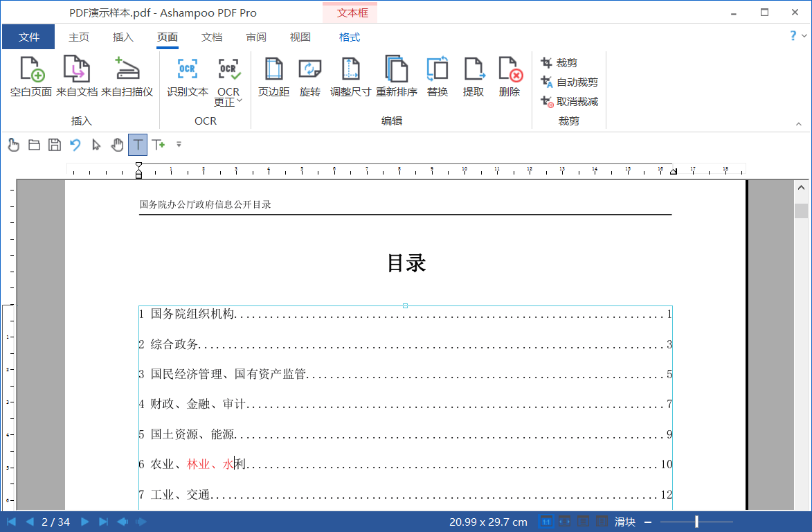Click the zoom out minus button
This screenshot has height=532, width=812.
(x=648, y=522)
